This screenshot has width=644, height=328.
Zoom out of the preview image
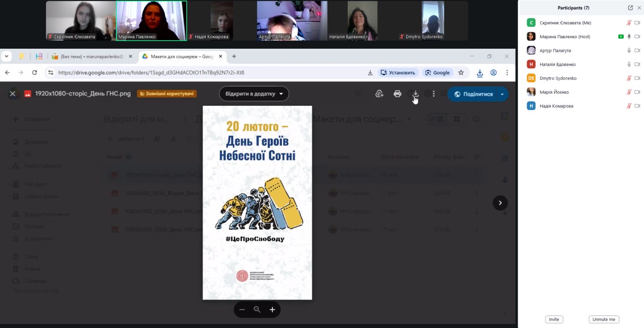point(242,309)
